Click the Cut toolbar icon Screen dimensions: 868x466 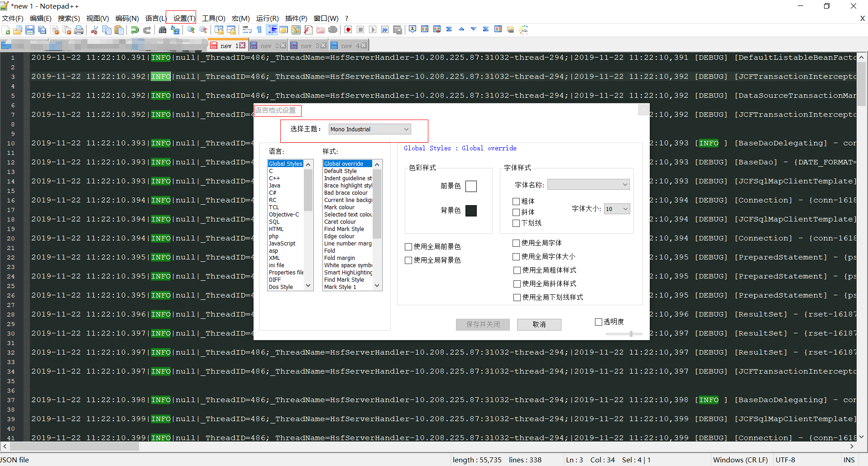[94, 29]
